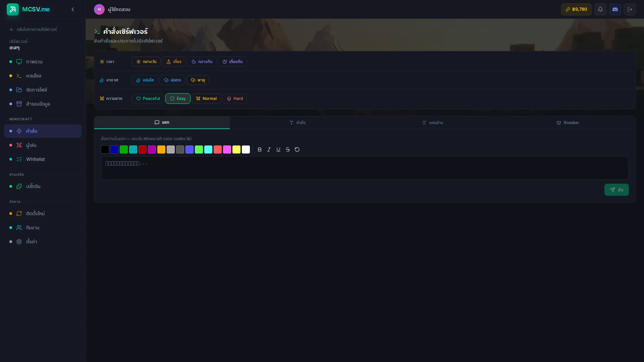Viewport: 644px width, 362px height.
Task: Open Whitelist in the sidebar
Action: (35, 159)
